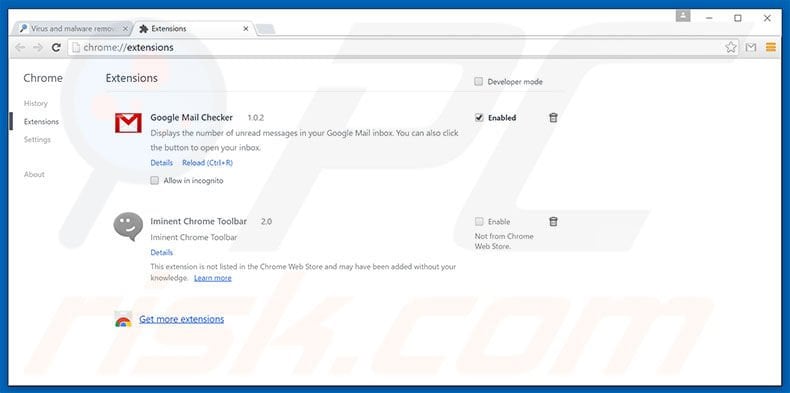Switch to Virus and malware removal tab
Image resolution: width=790 pixels, height=393 pixels.
tap(73, 29)
